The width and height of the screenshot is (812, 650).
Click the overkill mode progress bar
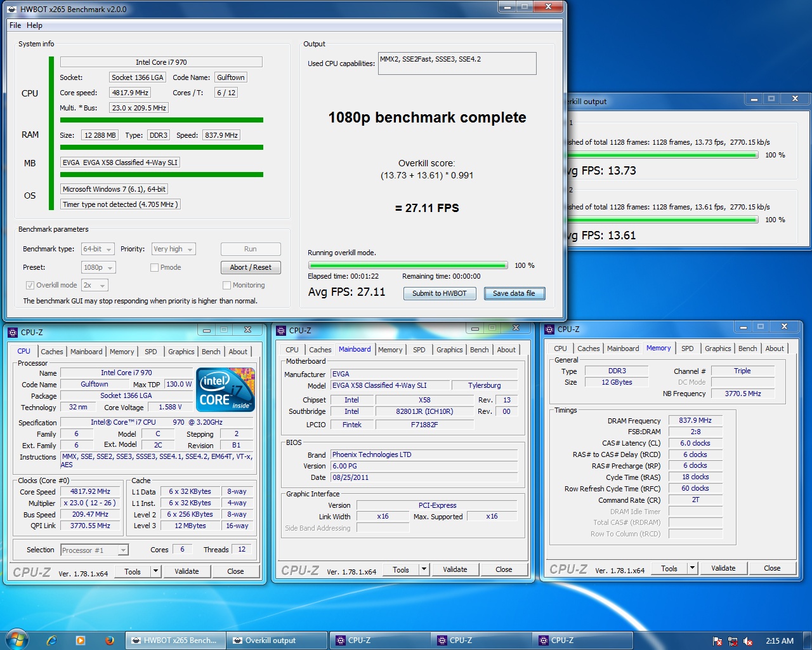(408, 265)
